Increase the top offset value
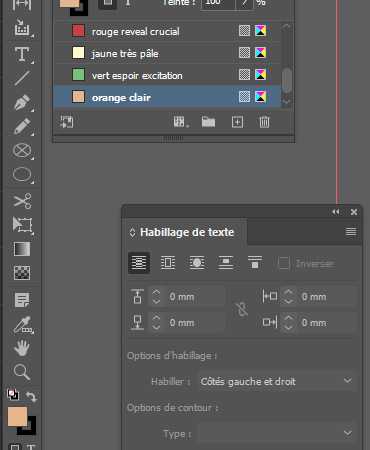 click(x=156, y=292)
